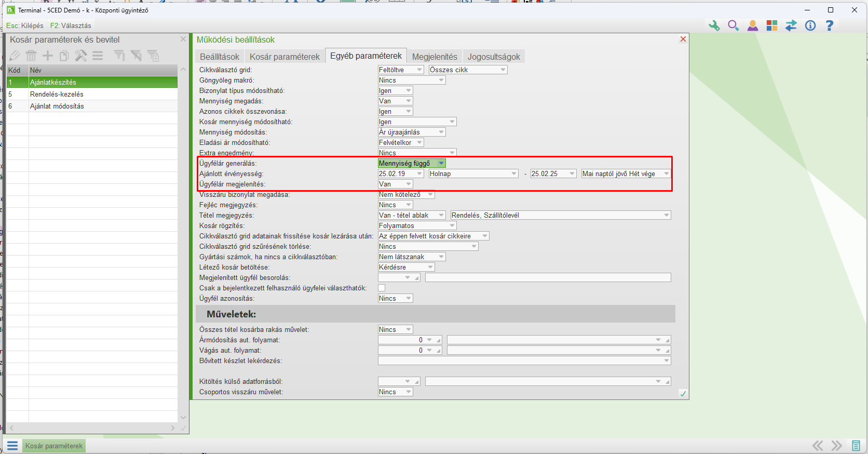Click the trash can delete icon
Viewport: 868px width, 454px height.
31,56
